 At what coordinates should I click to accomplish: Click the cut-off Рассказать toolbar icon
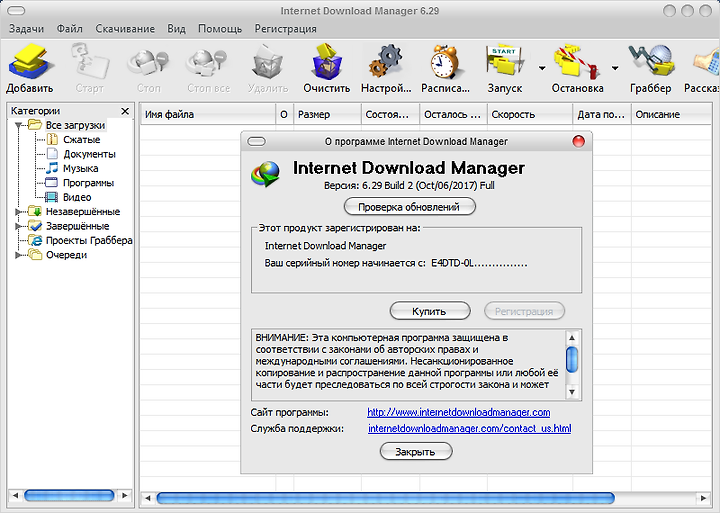coord(706,64)
